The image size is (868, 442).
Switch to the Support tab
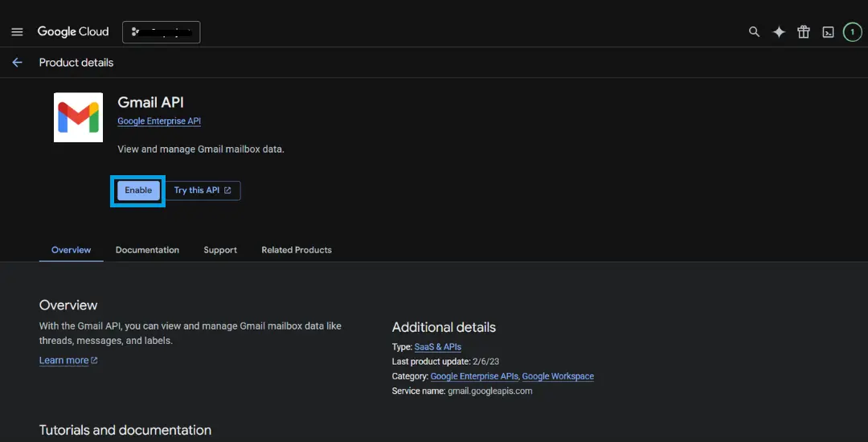220,250
